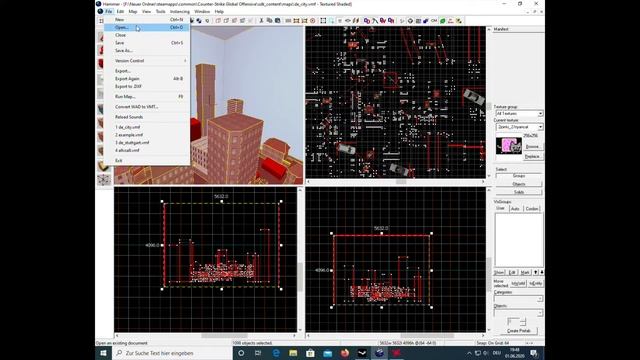Open recent file 1 de_city.vmf
The width and height of the screenshot is (640, 360).
coord(147,127)
